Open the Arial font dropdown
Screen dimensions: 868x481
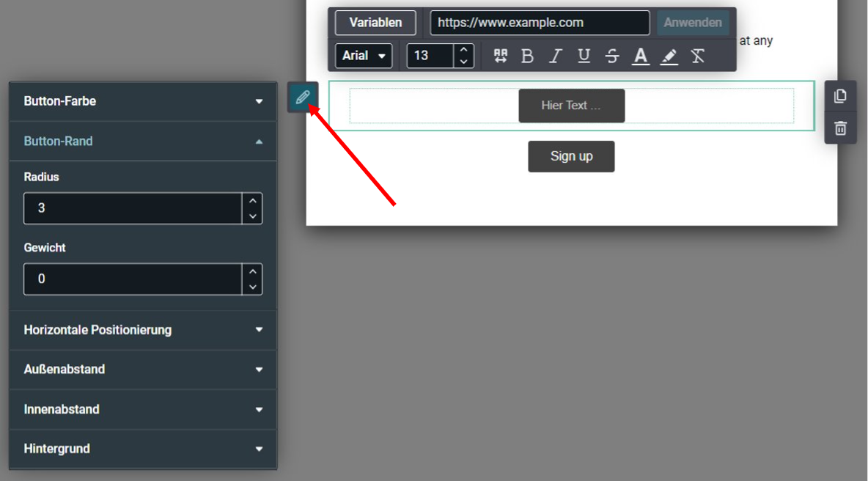(x=364, y=56)
